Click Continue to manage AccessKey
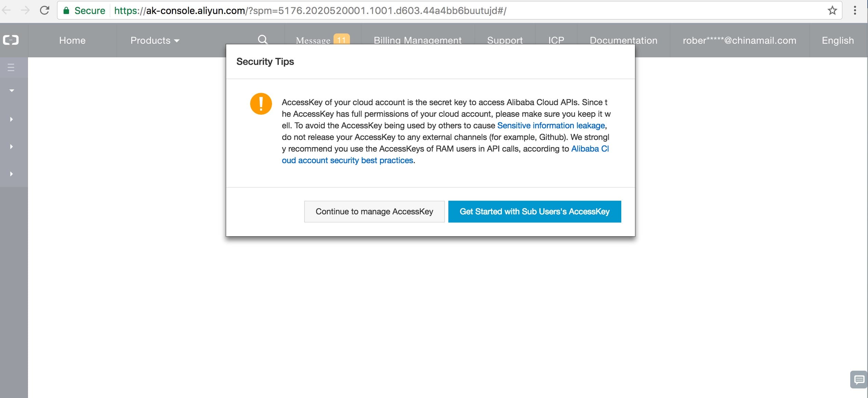 374,212
